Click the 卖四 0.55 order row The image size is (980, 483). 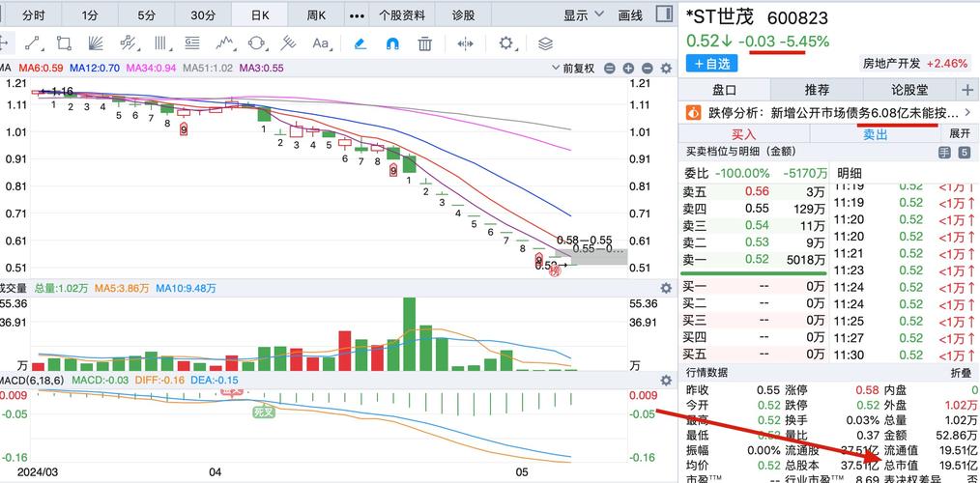[754, 209]
